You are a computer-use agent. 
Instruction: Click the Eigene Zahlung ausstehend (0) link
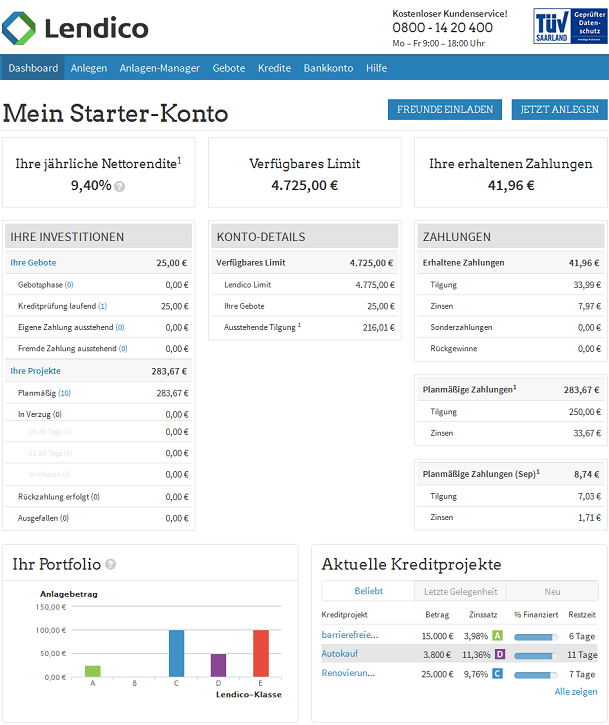[120, 327]
